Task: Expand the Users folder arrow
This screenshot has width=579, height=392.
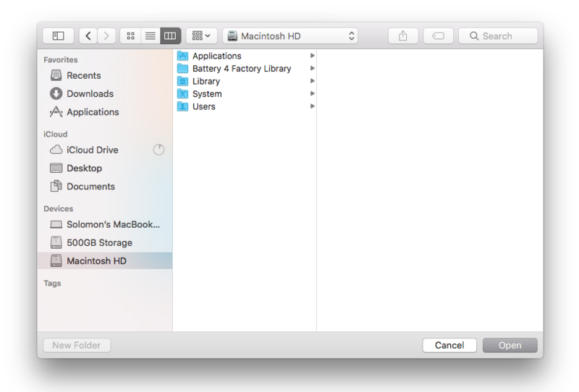Action: pyautogui.click(x=313, y=106)
